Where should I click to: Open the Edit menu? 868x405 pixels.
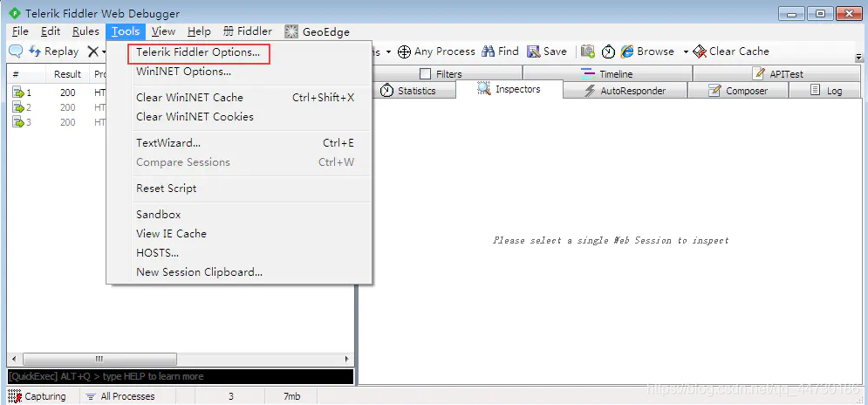(51, 31)
